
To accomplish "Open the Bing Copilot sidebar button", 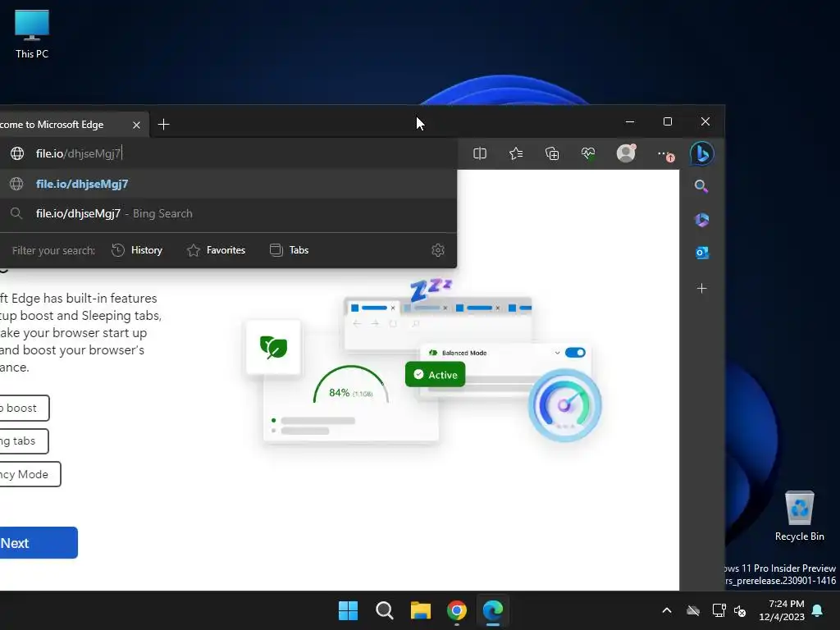I will click(x=702, y=153).
